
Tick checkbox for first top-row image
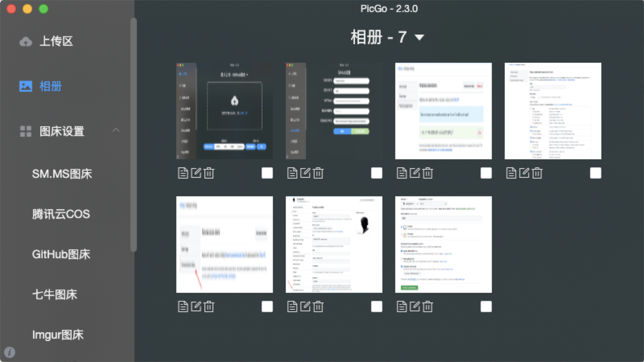[x=267, y=173]
